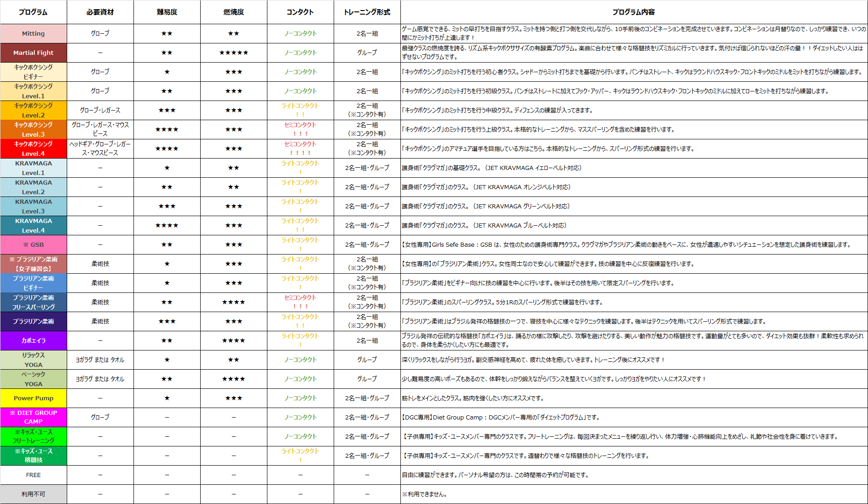Image resolution: width=868 pixels, height=504 pixels.
Task: Click the KRAVMAGA Level.1 program cell
Action: click(33, 168)
